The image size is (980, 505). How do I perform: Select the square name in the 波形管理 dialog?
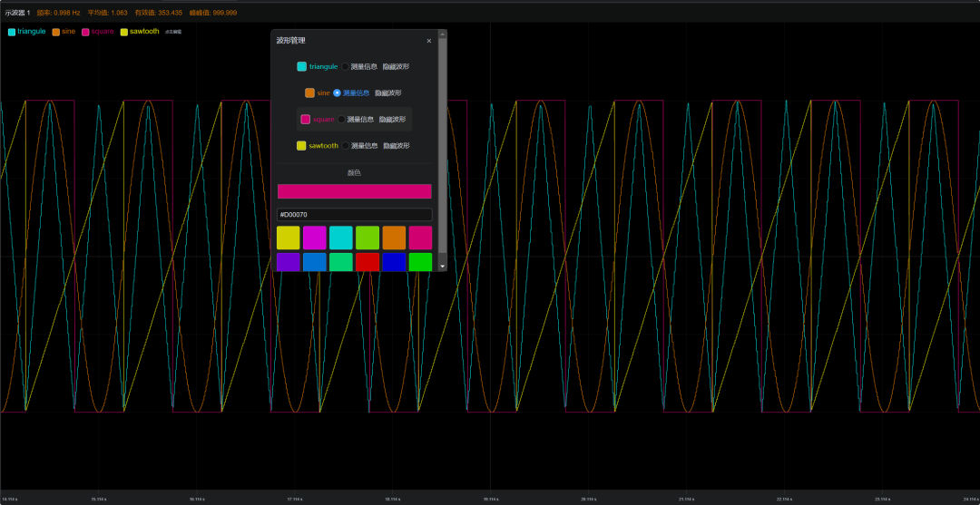[324, 120]
